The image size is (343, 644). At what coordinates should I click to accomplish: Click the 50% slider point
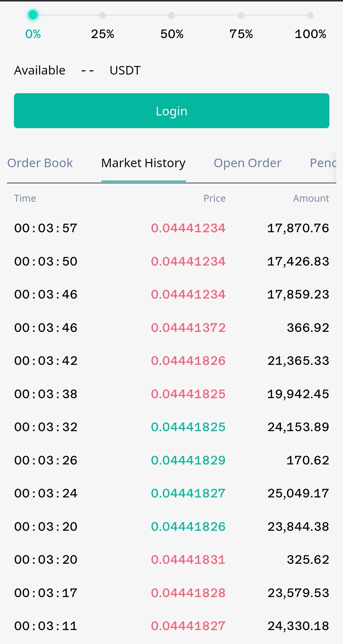click(x=171, y=15)
